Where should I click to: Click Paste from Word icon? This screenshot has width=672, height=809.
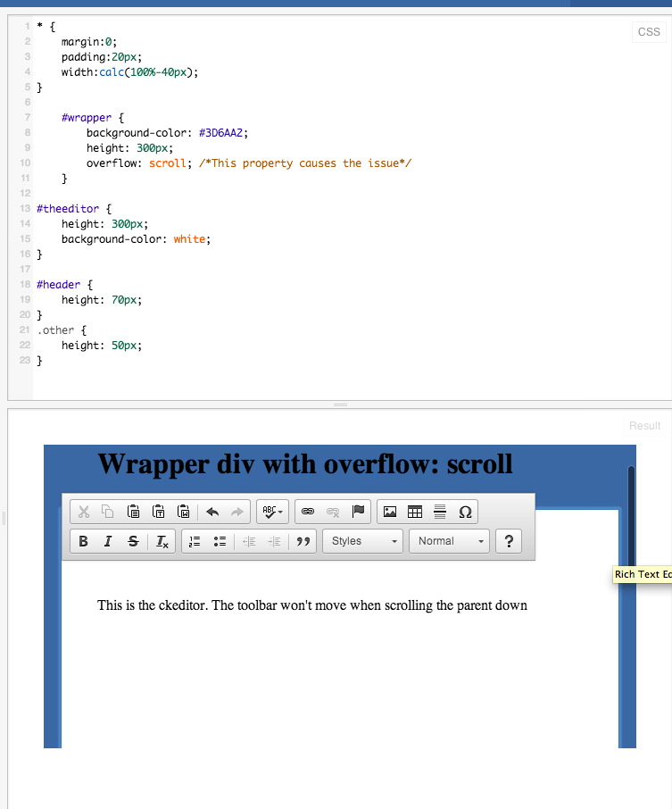pos(184,512)
